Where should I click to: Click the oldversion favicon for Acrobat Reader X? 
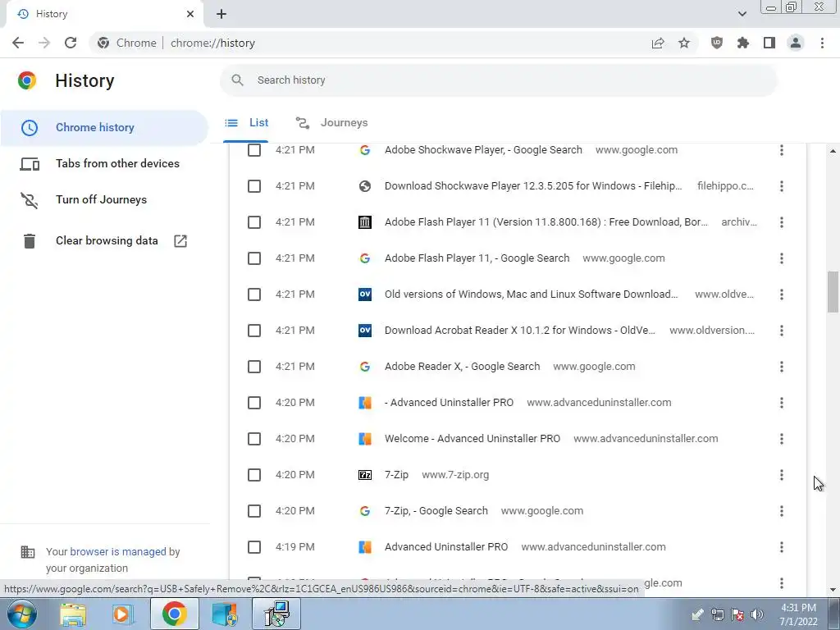pyautogui.click(x=365, y=331)
